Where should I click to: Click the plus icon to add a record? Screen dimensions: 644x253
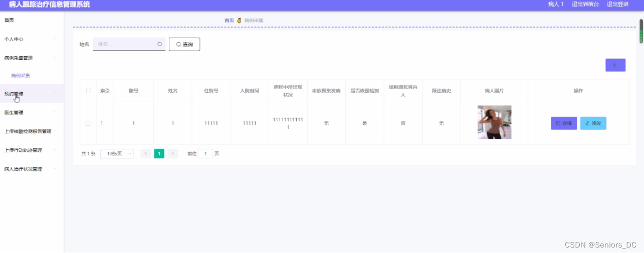pos(615,65)
